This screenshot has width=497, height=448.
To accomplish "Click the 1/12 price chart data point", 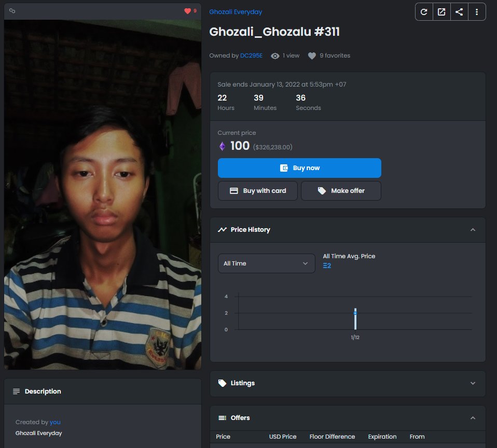I will pos(355,313).
